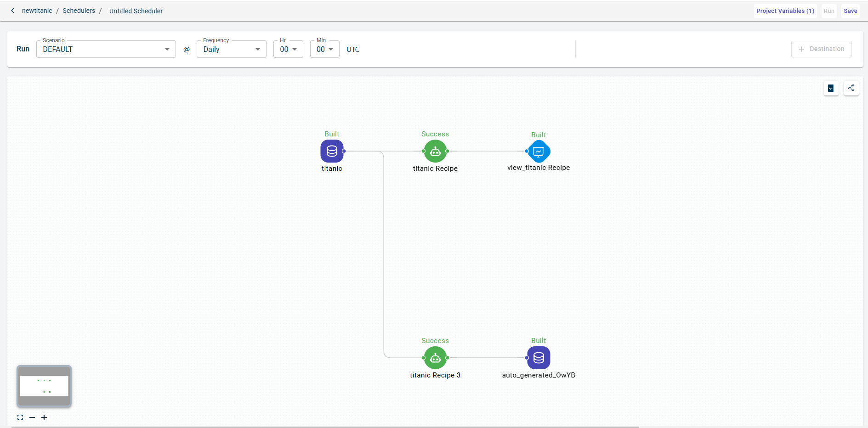Navigate to newtitanic breadcrumb

[37, 11]
